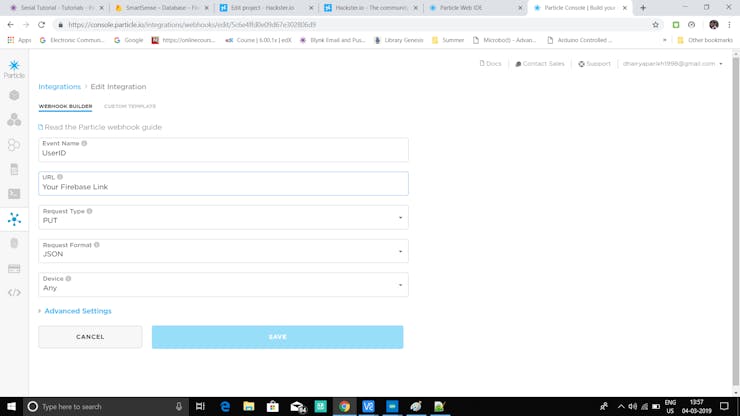
Task: Open the Request Type dropdown
Action: [223, 217]
